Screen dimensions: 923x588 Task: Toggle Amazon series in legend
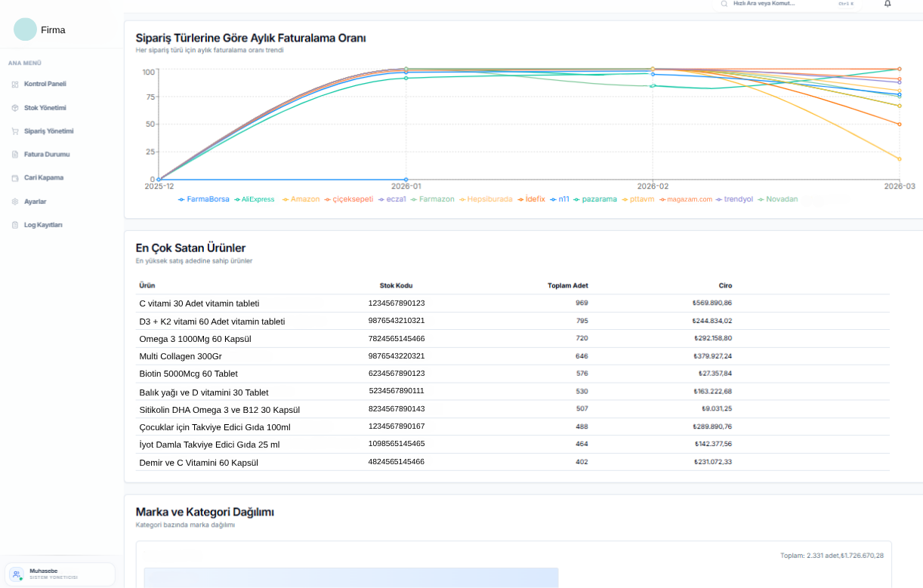coord(301,199)
